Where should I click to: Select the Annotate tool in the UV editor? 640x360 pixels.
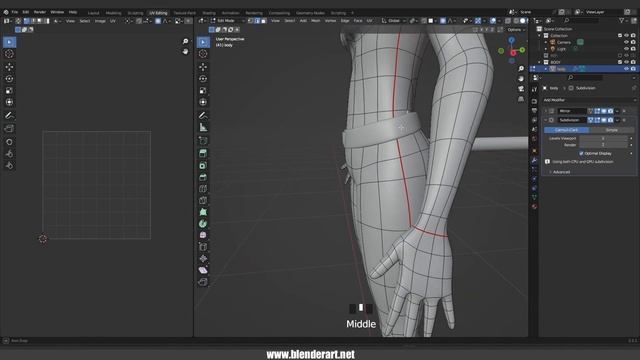click(9, 116)
